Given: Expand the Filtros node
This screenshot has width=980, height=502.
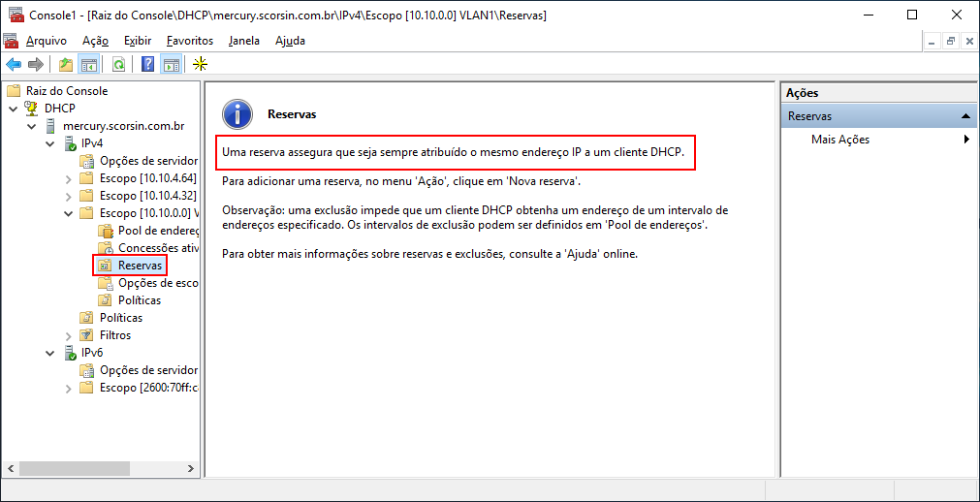Looking at the screenshot, I should [69, 335].
